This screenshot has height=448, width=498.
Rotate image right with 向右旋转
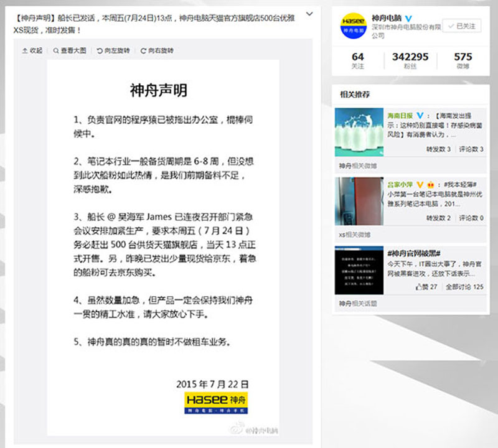[x=157, y=50]
